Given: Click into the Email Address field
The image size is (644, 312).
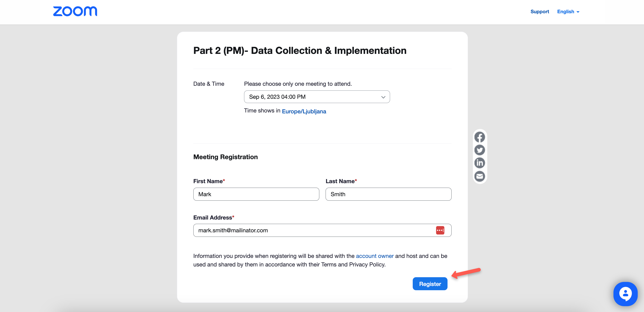Looking at the screenshot, I should (313, 230).
